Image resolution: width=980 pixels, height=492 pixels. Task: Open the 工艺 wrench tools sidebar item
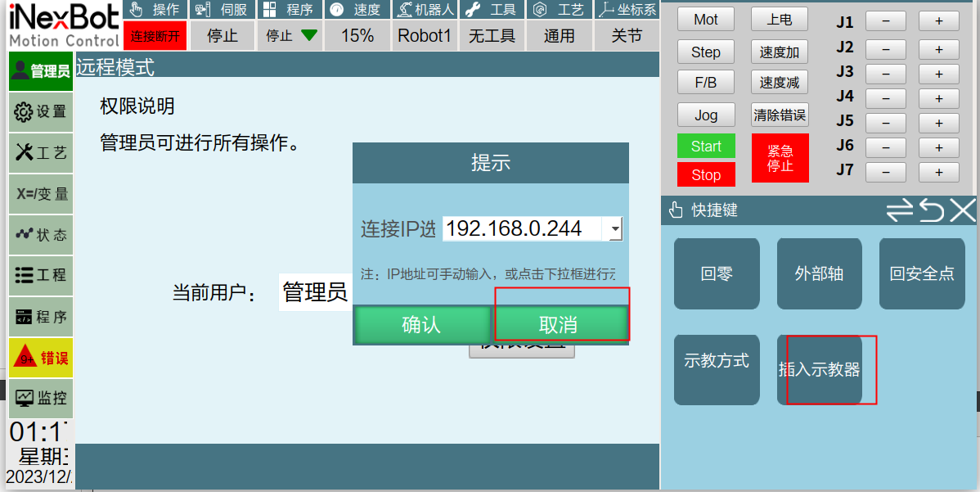[x=41, y=152]
